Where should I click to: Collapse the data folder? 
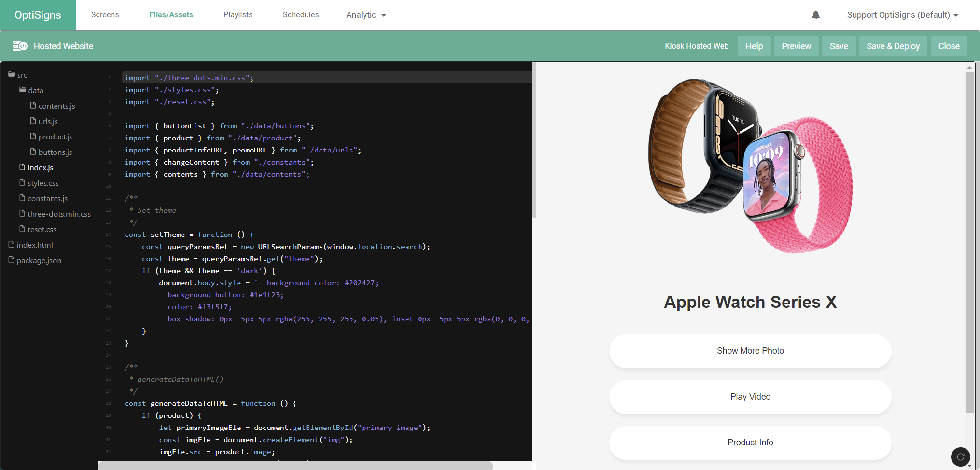coord(23,90)
